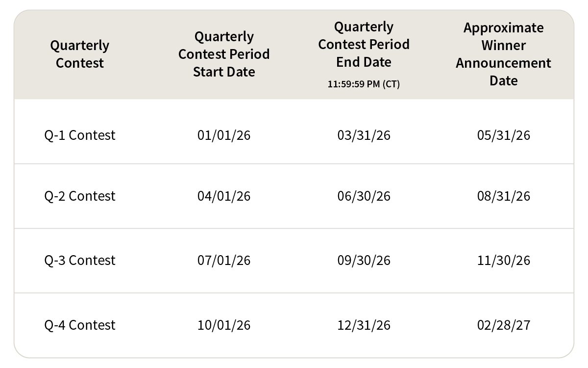The width and height of the screenshot is (588, 368).
Task: Select the Q-2 Contest row label
Action: [80, 196]
